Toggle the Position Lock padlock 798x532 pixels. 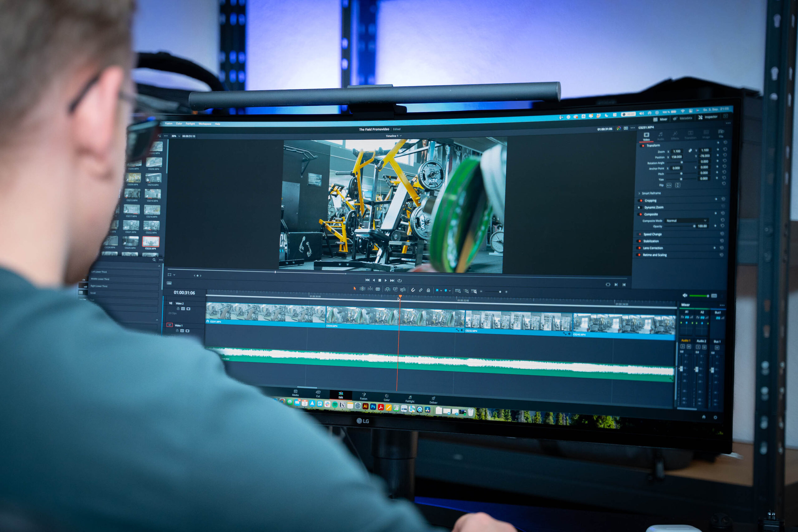[x=428, y=290]
